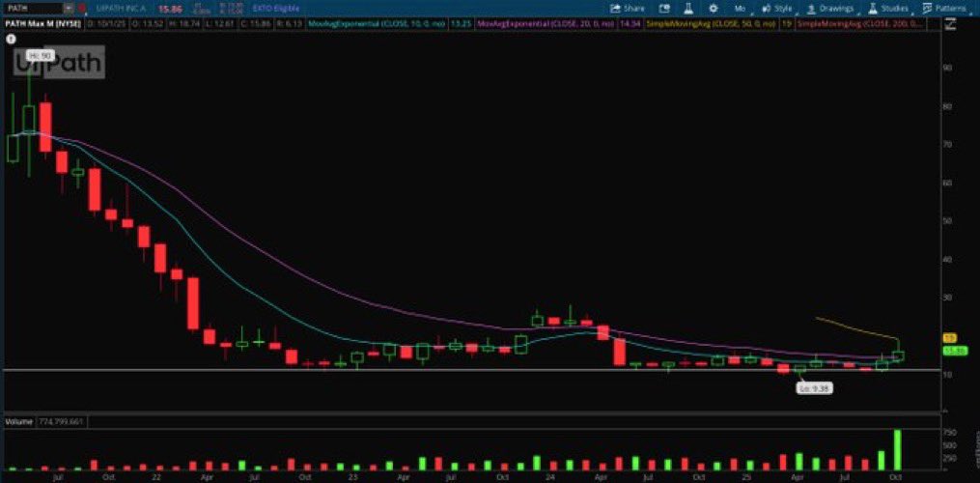Click the '24' year label on time axis

[552, 477]
